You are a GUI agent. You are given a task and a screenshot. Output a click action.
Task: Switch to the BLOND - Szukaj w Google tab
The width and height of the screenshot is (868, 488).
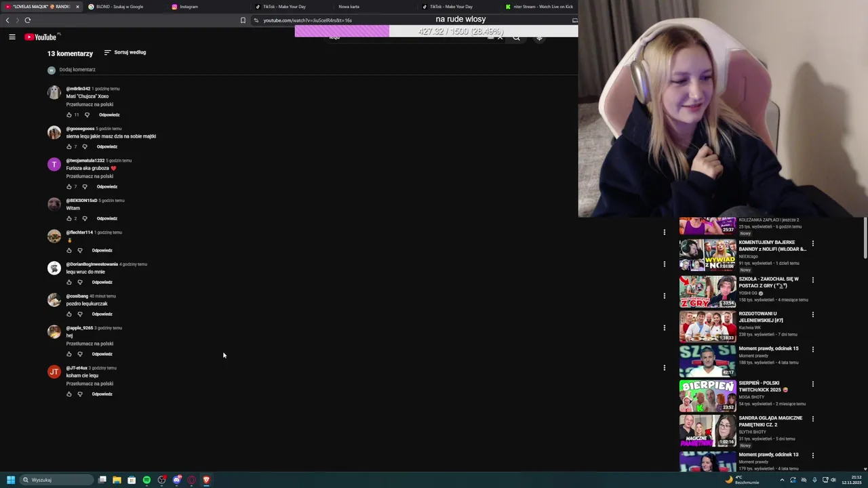[x=125, y=7]
